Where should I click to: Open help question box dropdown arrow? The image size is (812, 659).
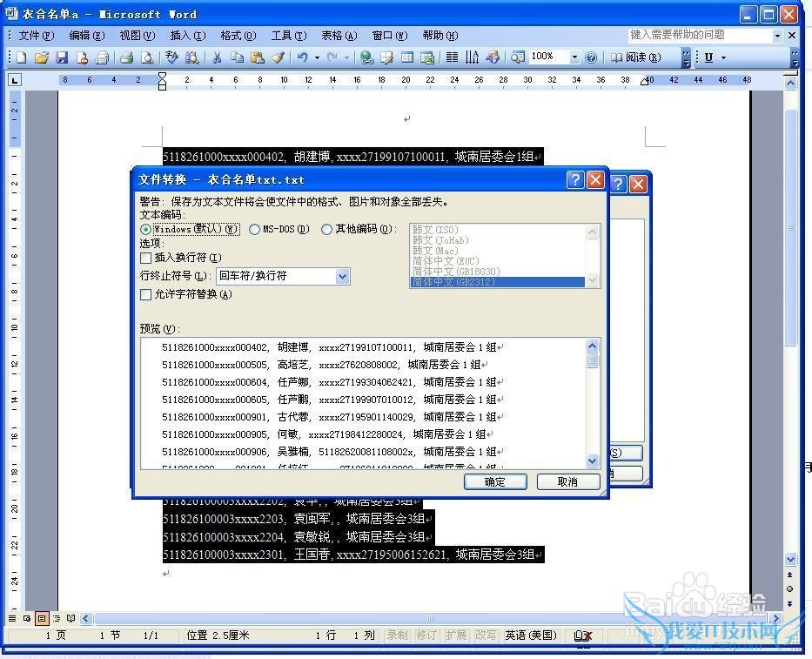pyautogui.click(x=777, y=36)
